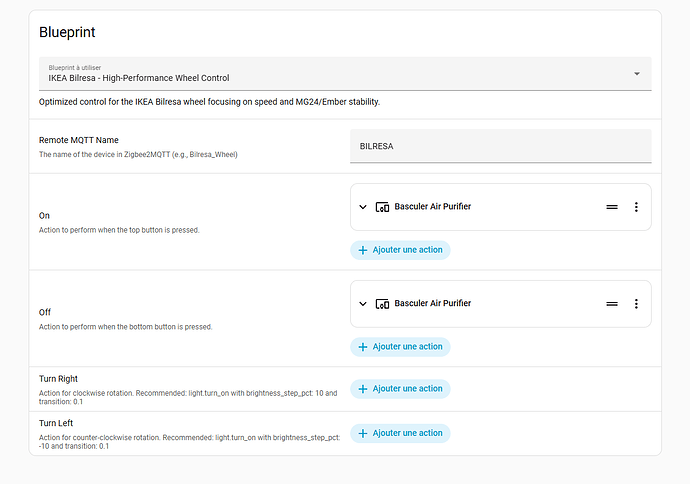The width and height of the screenshot is (690, 484).
Task: Open the three-dot menu for the On action
Action: (636, 207)
